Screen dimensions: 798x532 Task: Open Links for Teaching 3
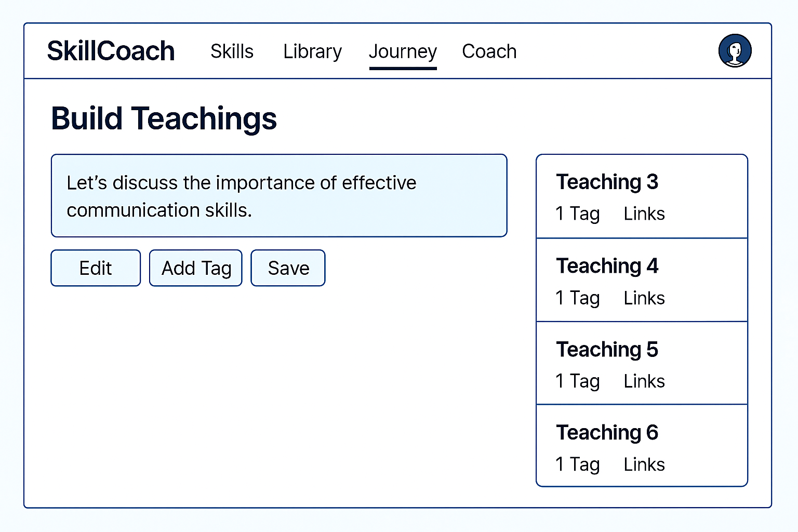coord(644,214)
